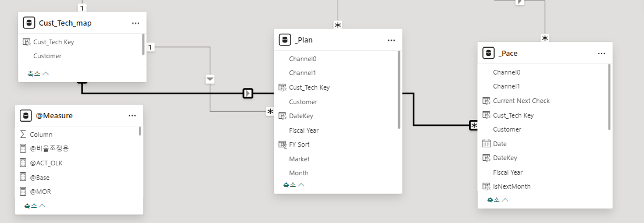The width and height of the screenshot is (644, 223).
Task: Click the FY Sort column icon in _Plan
Action: pyautogui.click(x=282, y=144)
